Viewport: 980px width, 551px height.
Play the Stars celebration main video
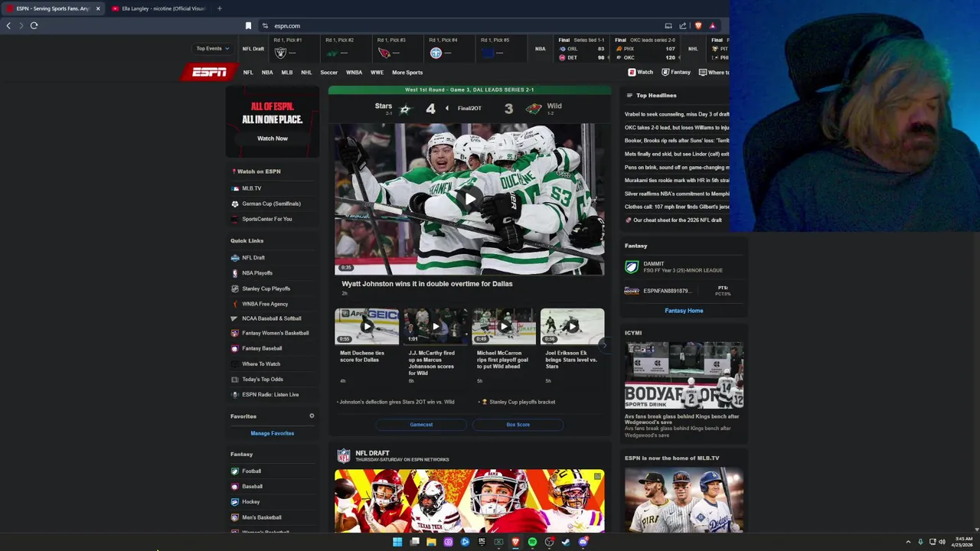coord(469,199)
